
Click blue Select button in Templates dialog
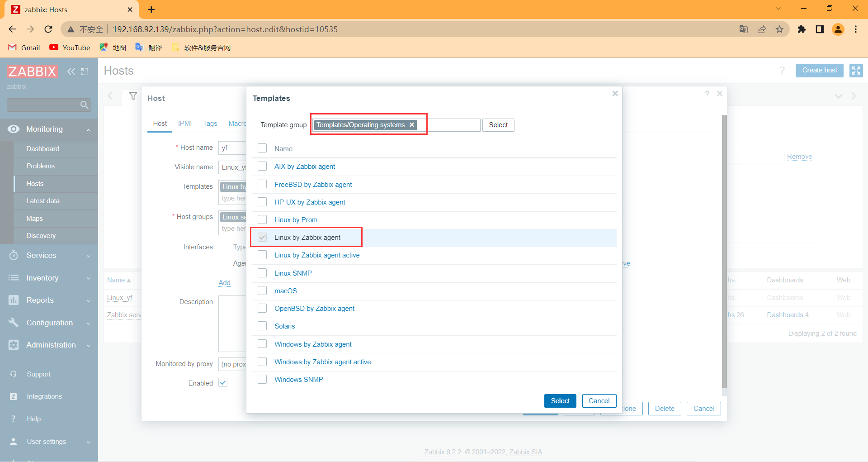coord(560,401)
